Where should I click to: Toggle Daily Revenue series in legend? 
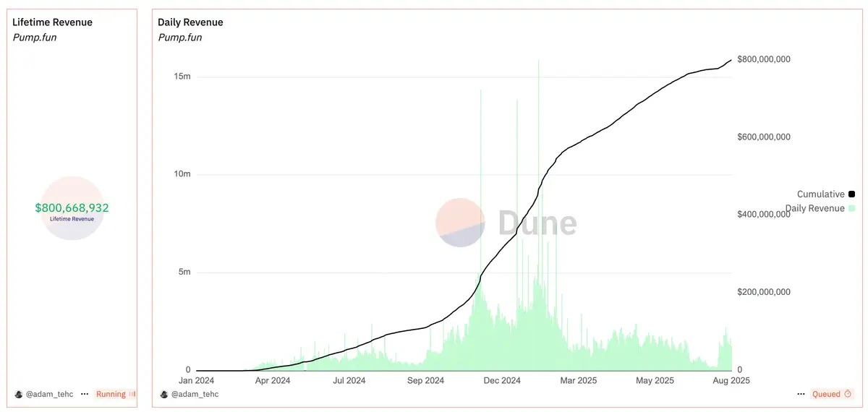(x=814, y=208)
